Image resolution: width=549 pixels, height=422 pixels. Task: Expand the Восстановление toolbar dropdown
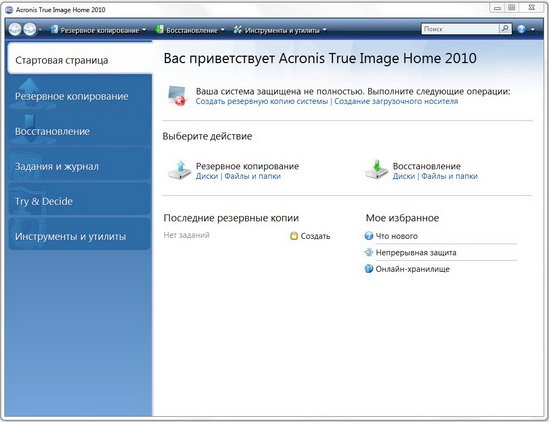[223, 30]
